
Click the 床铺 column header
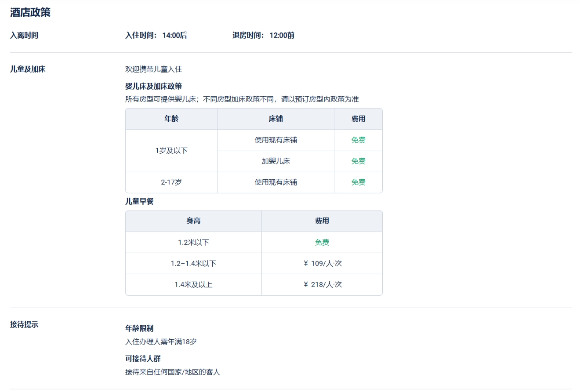(275, 119)
